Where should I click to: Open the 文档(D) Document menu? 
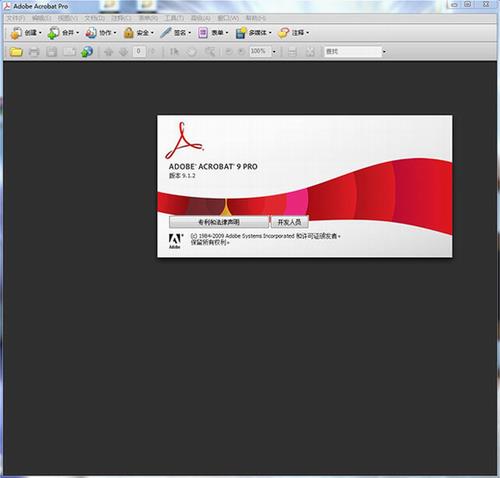pyautogui.click(x=95, y=18)
